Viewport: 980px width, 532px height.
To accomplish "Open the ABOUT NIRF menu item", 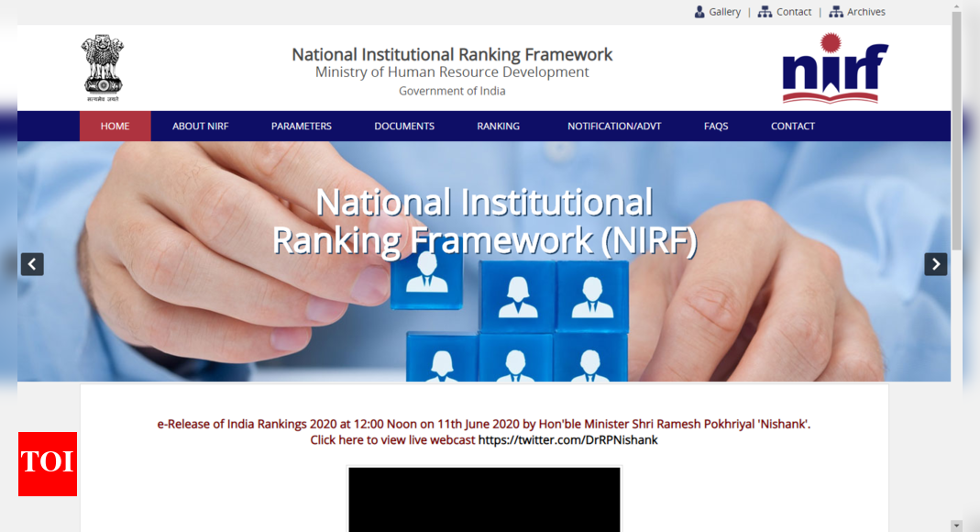I will [x=201, y=127].
